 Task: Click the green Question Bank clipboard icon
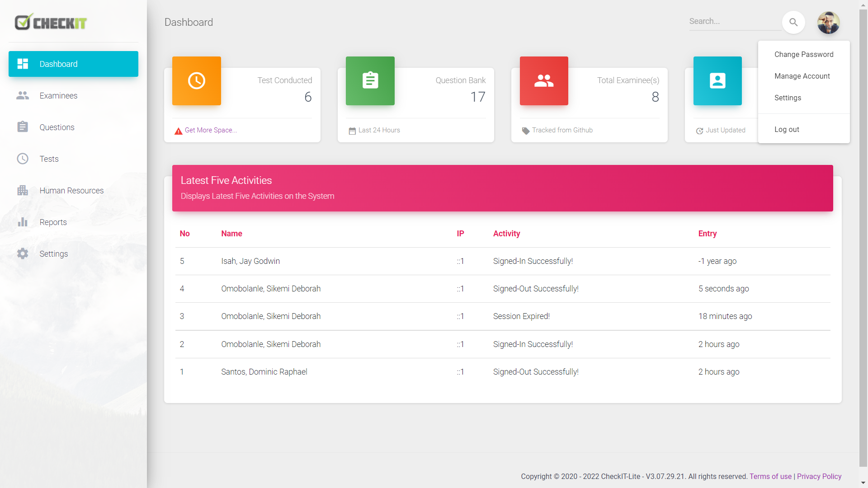point(370,81)
